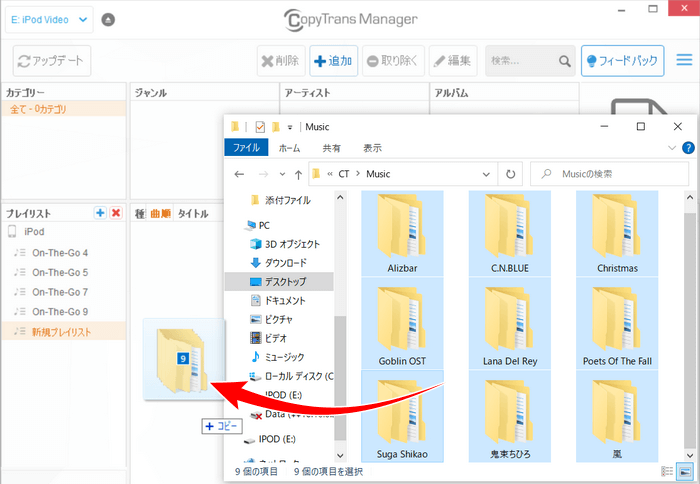Add a new playlist with plus icon

tap(100, 213)
